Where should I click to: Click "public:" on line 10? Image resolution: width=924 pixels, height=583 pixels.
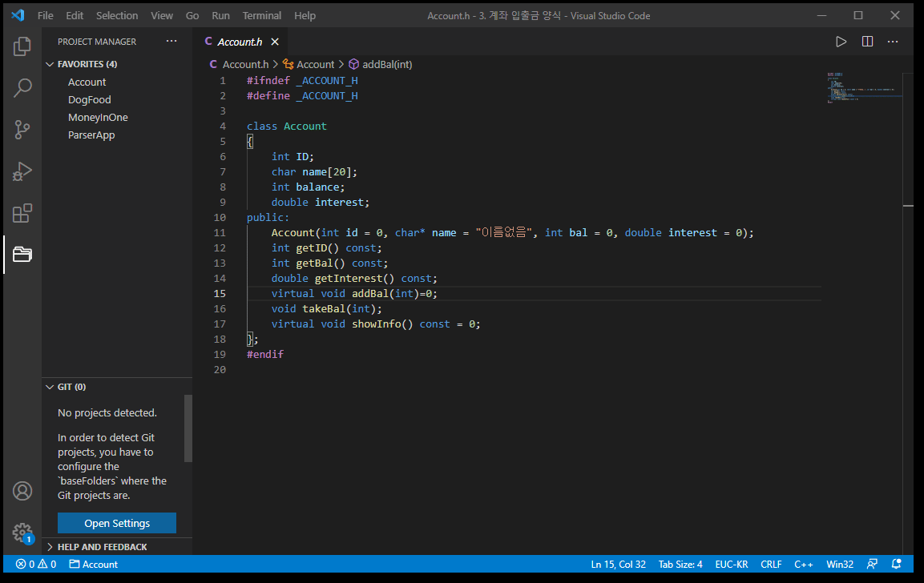pyautogui.click(x=268, y=217)
